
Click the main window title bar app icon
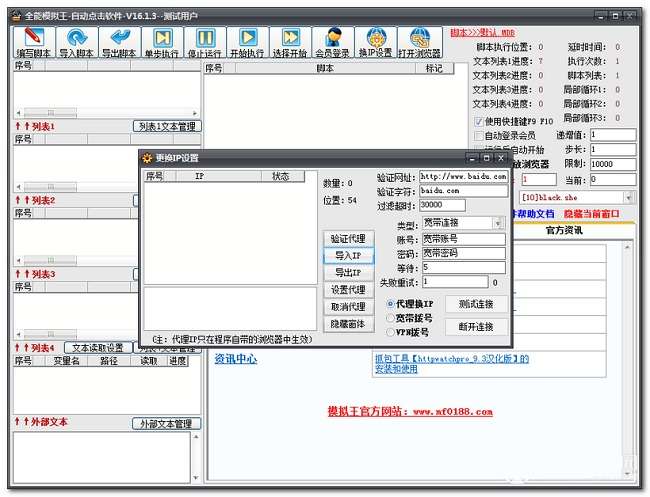[x=16, y=16]
